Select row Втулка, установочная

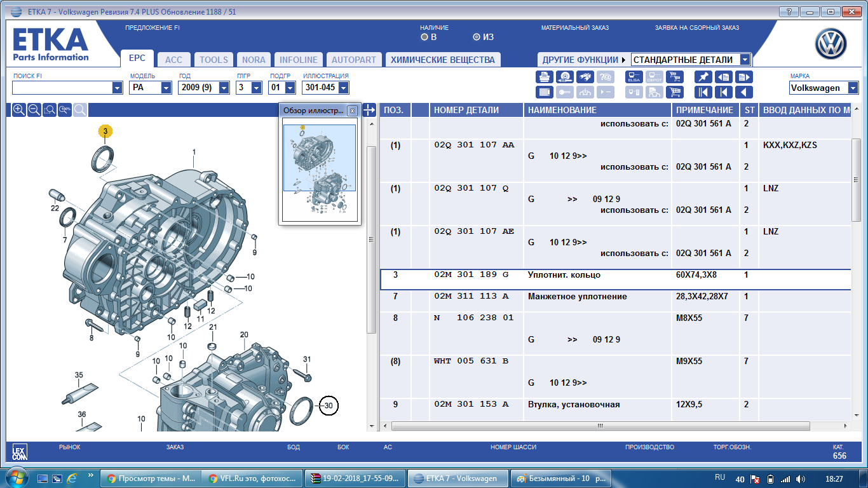tap(615, 409)
